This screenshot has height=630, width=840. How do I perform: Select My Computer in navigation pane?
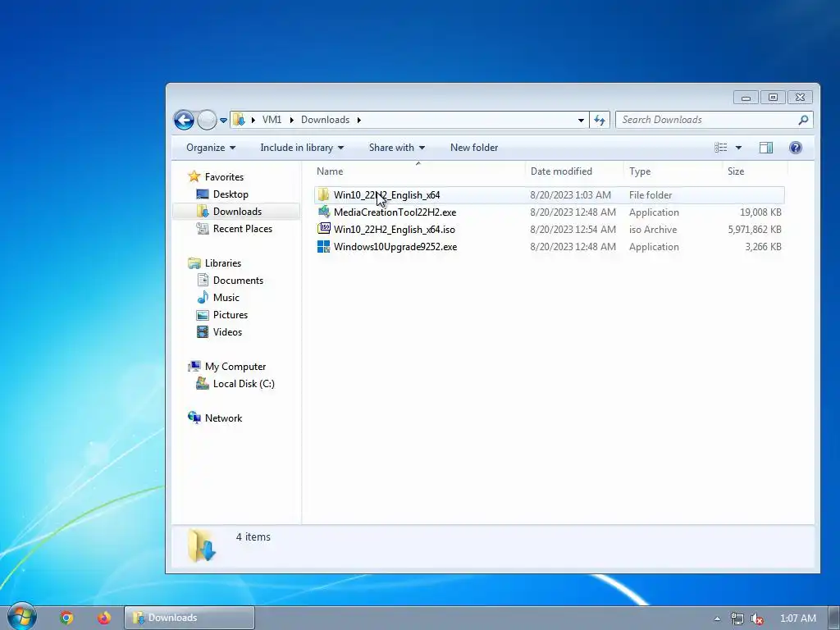coord(235,367)
